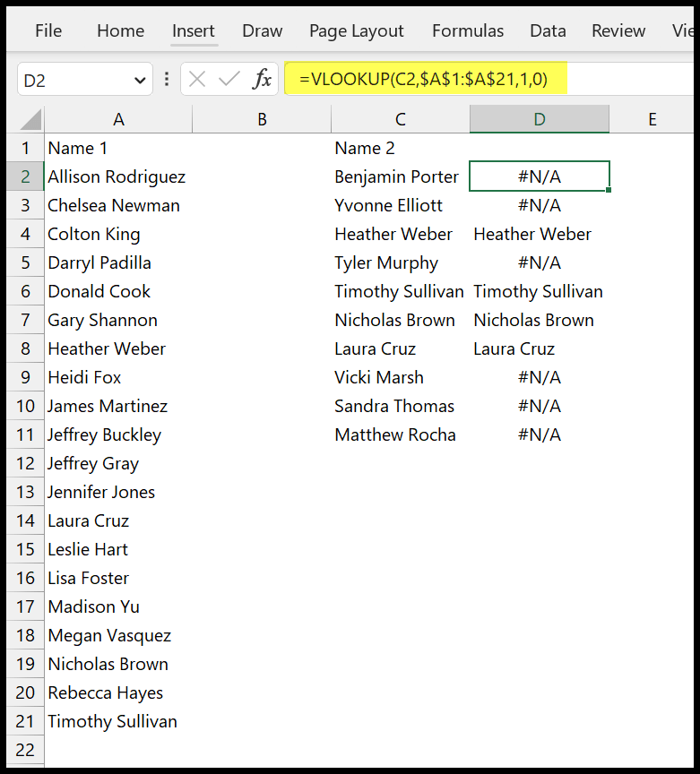Click the three-dot handle beside Name Box
This screenshot has height=774, width=700.
coord(167,80)
